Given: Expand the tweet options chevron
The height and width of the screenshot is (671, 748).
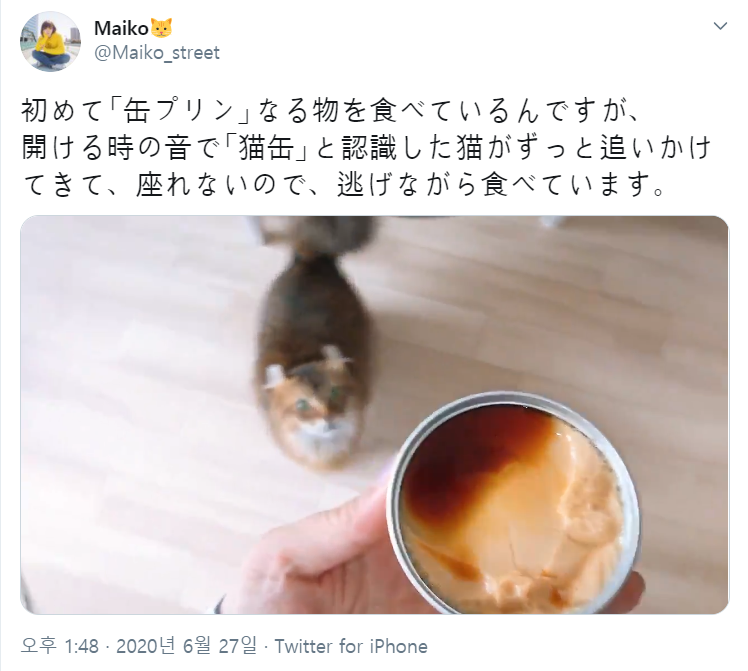Looking at the screenshot, I should click(720, 26).
